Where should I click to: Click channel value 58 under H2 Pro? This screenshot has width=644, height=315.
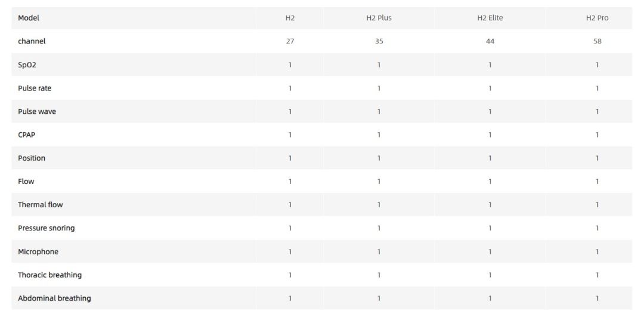point(597,41)
